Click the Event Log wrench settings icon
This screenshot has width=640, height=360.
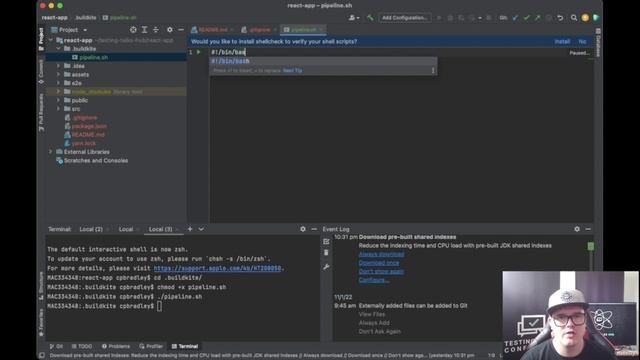[x=326, y=267]
